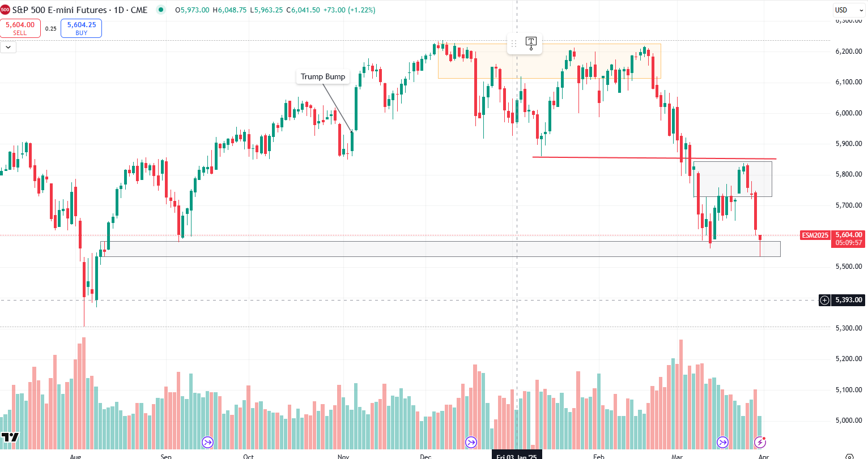The height and width of the screenshot is (459, 868).
Task: Open chart settings gear at bottom right
Action: tap(849, 456)
